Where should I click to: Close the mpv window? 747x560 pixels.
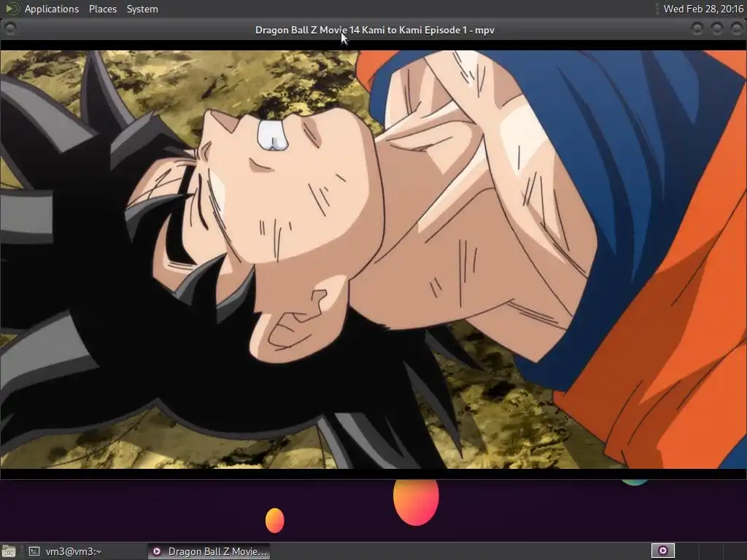coord(736,28)
